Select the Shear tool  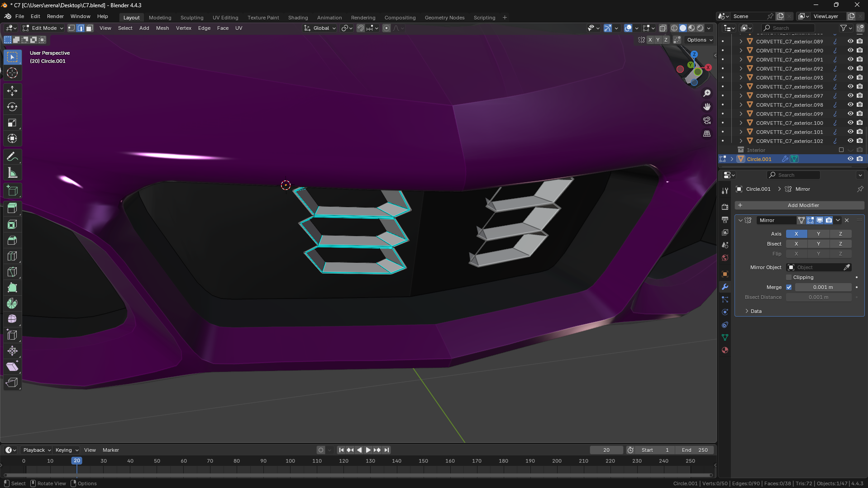click(12, 367)
